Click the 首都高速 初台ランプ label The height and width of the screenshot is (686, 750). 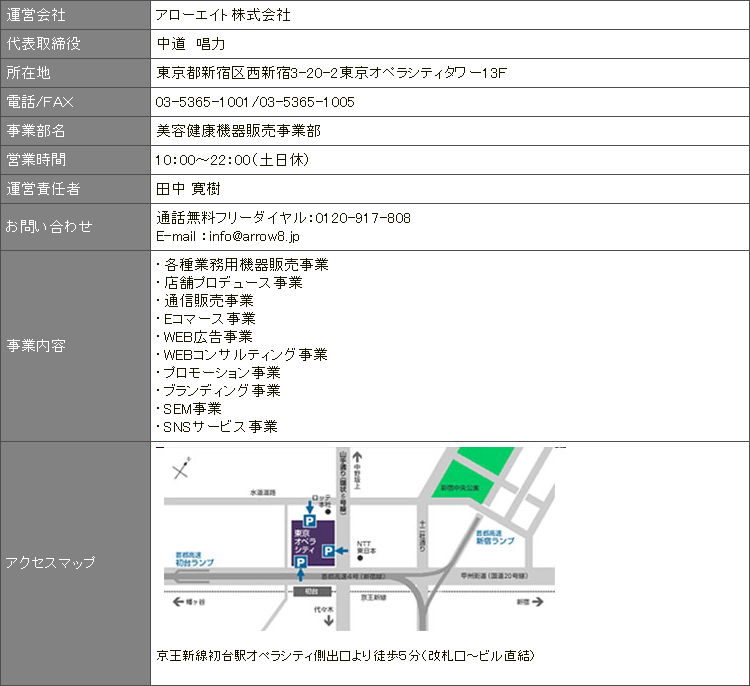(x=194, y=559)
